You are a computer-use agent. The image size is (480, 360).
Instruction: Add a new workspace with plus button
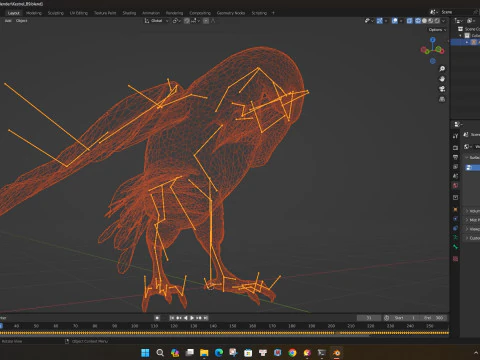[x=273, y=13]
